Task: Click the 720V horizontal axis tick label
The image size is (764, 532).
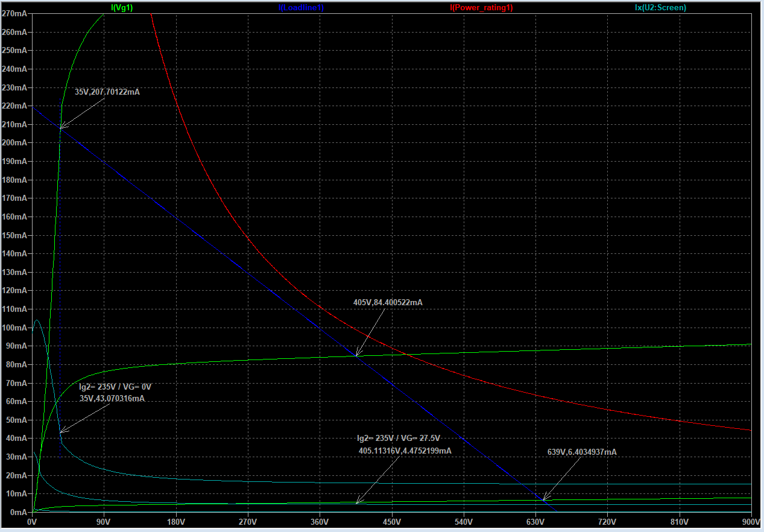Action: click(x=607, y=521)
